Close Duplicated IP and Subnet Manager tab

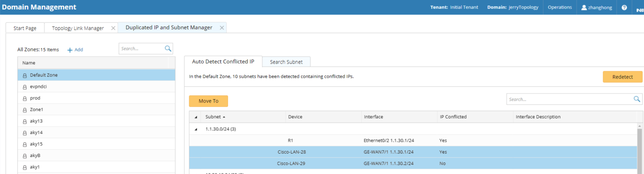coord(221,27)
